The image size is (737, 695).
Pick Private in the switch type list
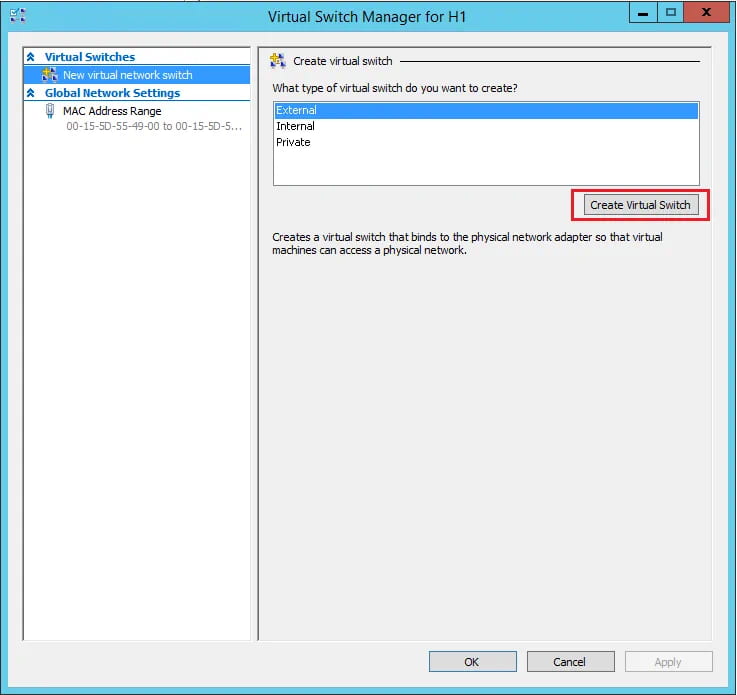(x=293, y=142)
